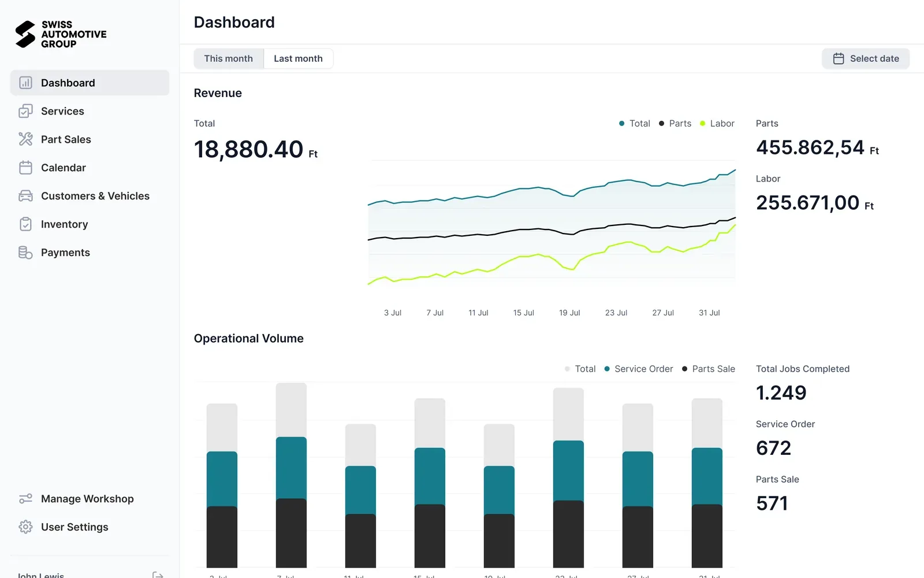924x578 pixels.
Task: Switch to the Last month tab
Action: [299, 58]
